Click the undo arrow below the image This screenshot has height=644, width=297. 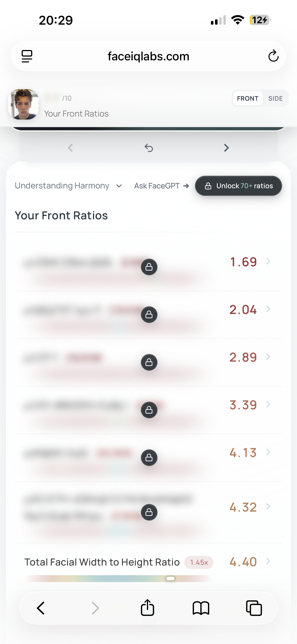tap(149, 148)
